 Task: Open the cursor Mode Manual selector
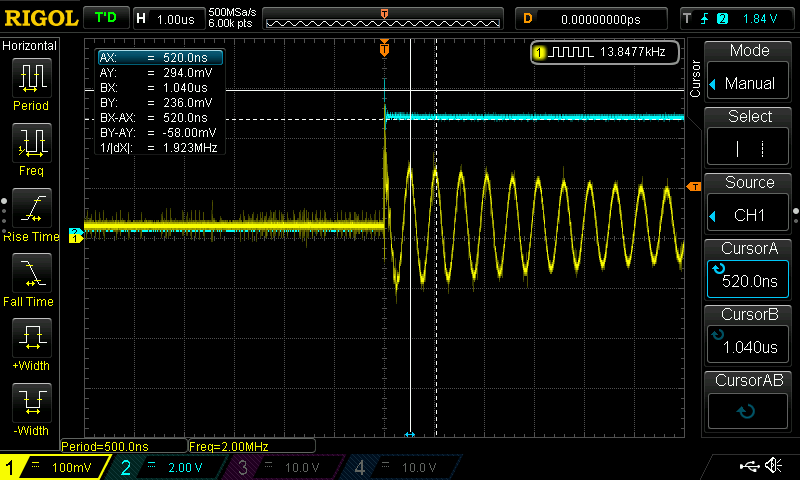(749, 71)
